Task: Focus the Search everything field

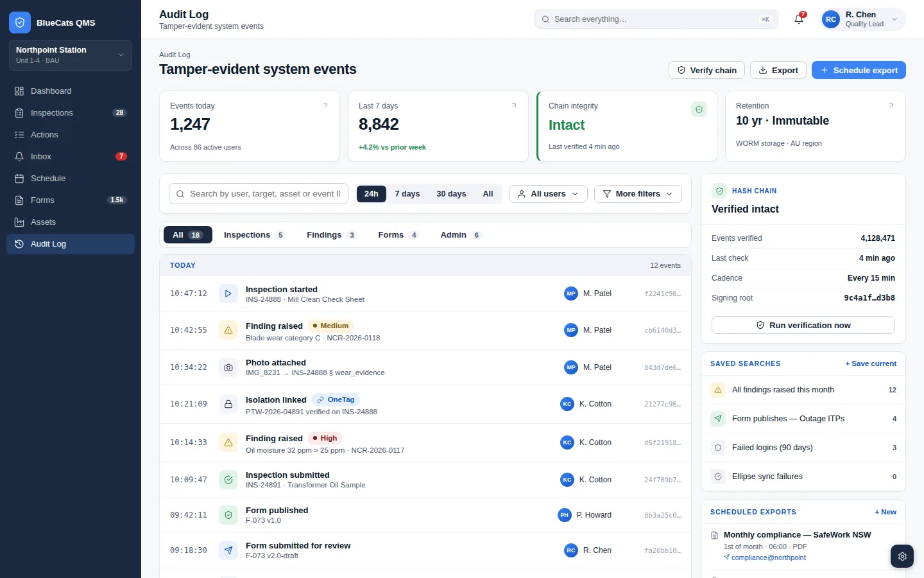Action: (656, 19)
